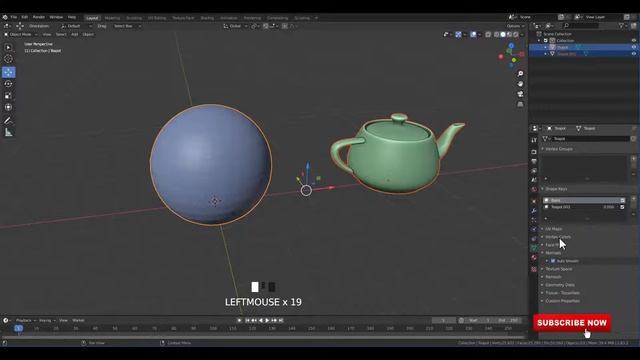Click the Blender logo menu icon
This screenshot has height=360, width=640.
tap(5, 17)
